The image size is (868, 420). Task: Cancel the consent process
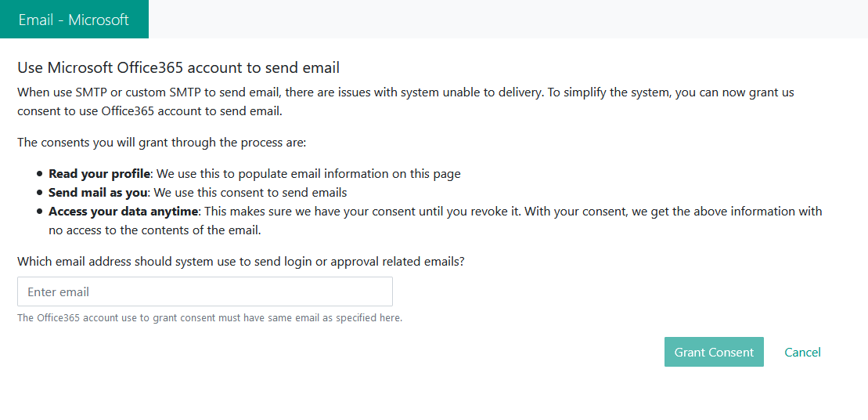pos(802,352)
